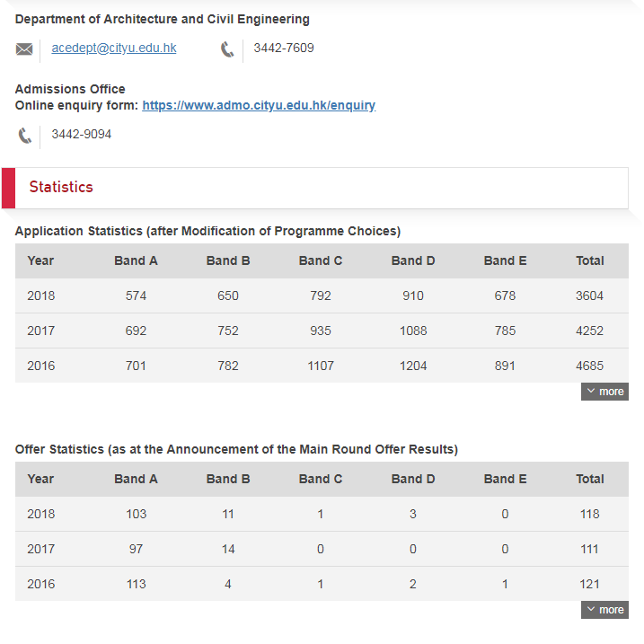Expand more rows under Offer Statistics
The image size is (644, 644).
(604, 610)
